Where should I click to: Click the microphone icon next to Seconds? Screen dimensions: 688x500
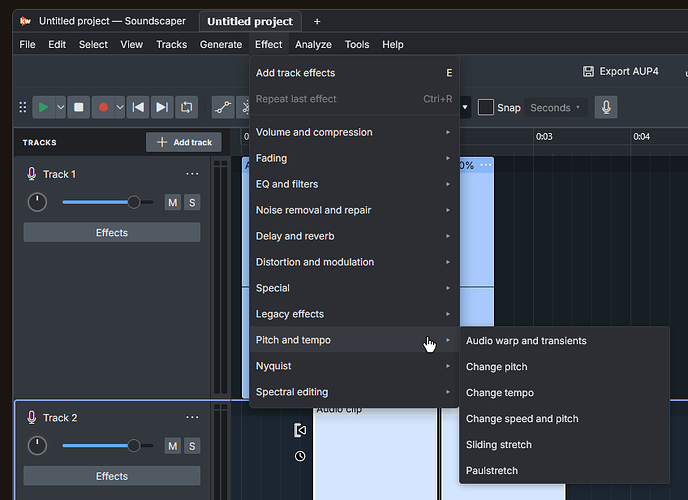(606, 107)
